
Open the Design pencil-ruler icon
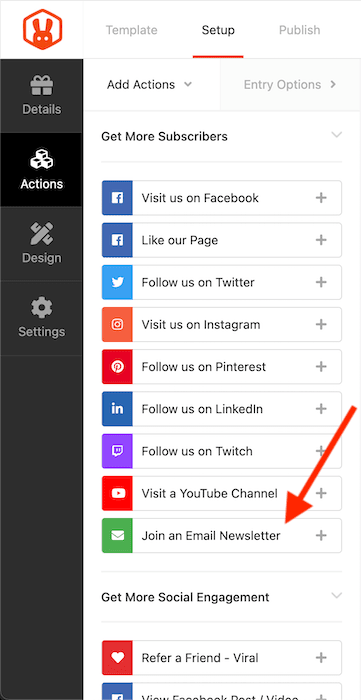click(41, 233)
